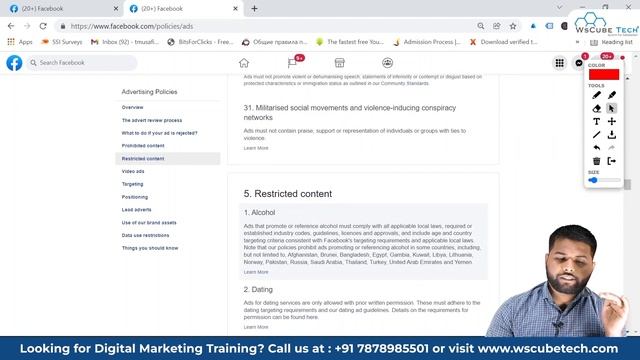This screenshot has height=360, width=640.
Task: Select Data use restrictions item
Action: 145,235
